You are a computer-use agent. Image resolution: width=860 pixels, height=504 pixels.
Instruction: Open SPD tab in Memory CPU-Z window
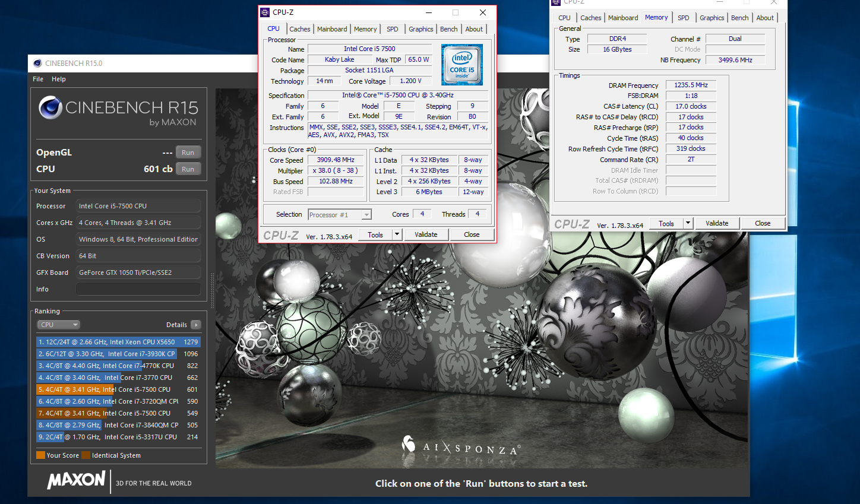(684, 18)
